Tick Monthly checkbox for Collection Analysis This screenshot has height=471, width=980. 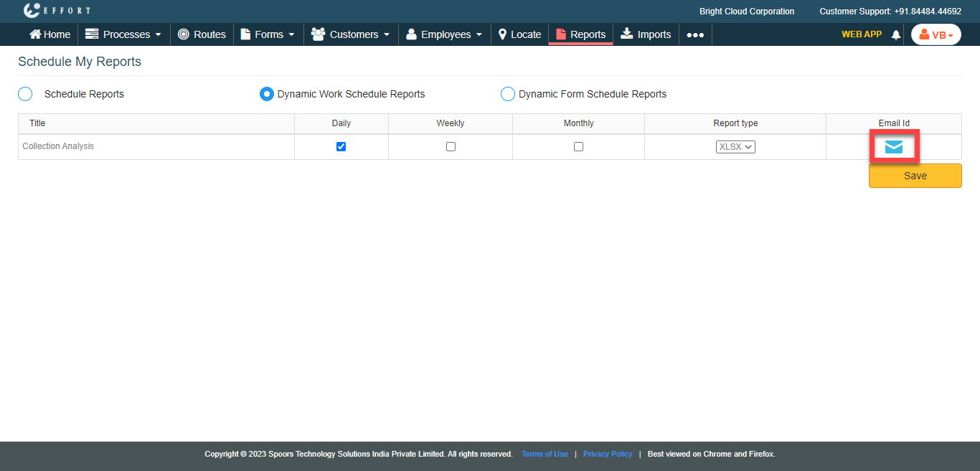pyautogui.click(x=578, y=146)
